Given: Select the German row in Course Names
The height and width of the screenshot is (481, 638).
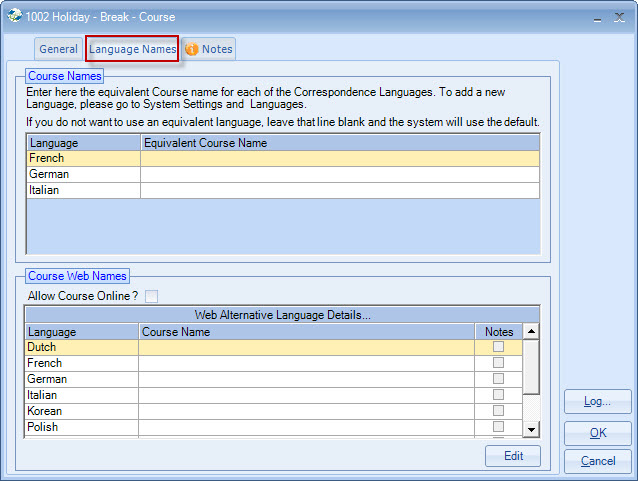Looking at the screenshot, I should pyautogui.click(x=283, y=174).
